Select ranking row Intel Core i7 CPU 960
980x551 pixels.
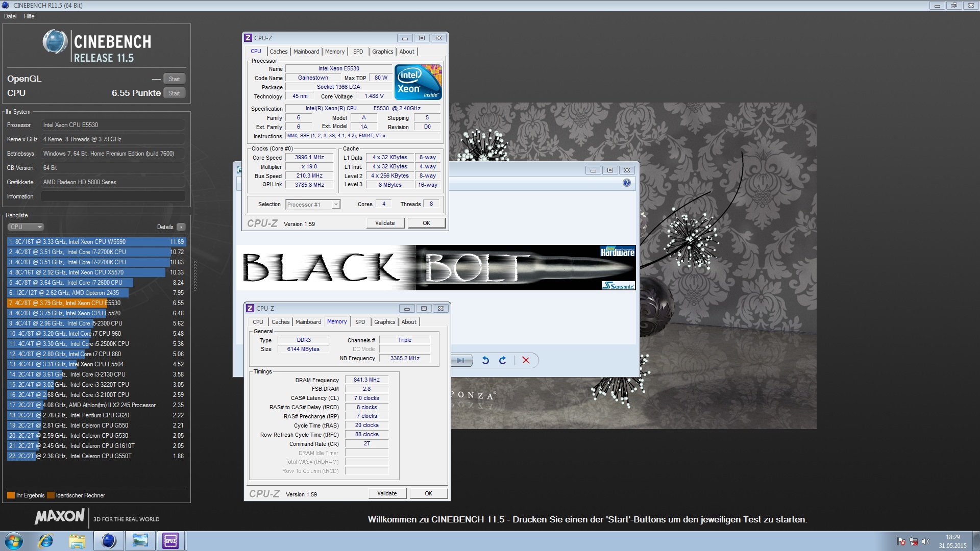pyautogui.click(x=96, y=334)
